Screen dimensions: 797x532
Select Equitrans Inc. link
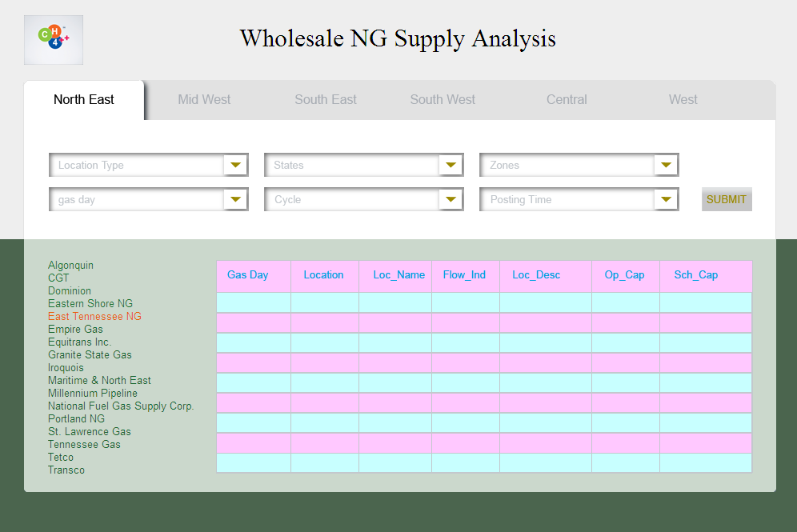pyautogui.click(x=80, y=342)
